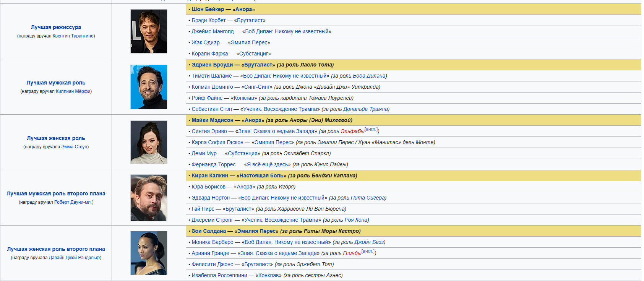Open the red Эльфабы role link
The image size is (644, 281).
[x=352, y=131]
